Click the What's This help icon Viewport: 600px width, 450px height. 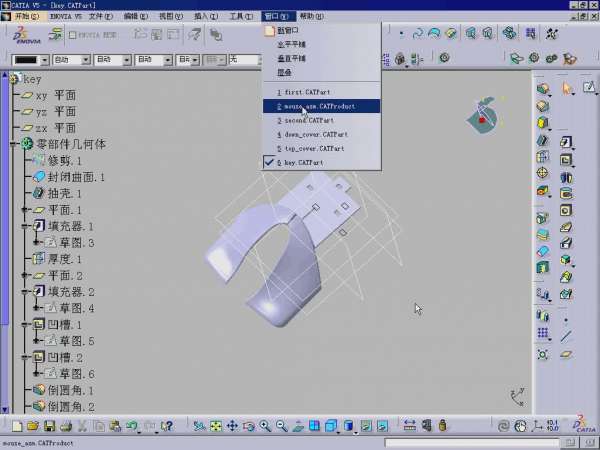tap(167, 426)
